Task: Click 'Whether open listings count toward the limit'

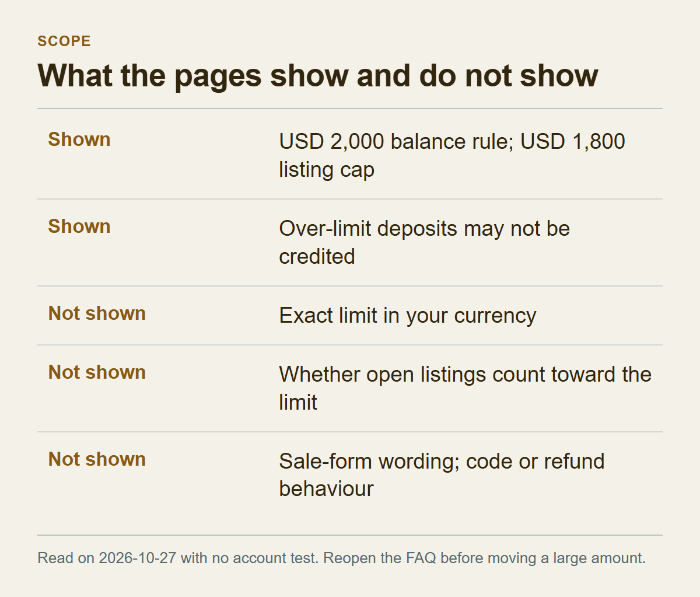Action: coord(465,388)
